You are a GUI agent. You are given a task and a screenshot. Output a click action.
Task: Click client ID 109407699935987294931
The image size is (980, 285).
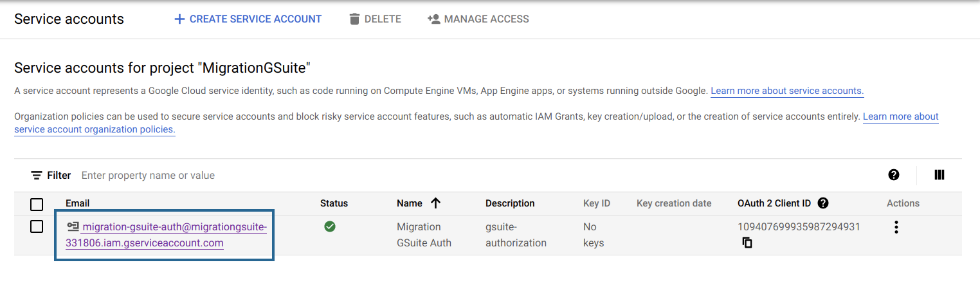click(x=799, y=226)
